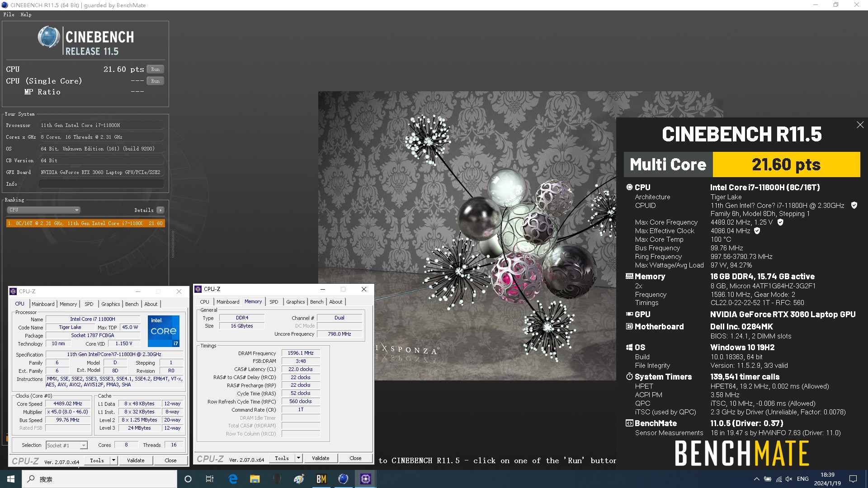
Task: Click the CPUID verified shield icon
Action: point(854,205)
